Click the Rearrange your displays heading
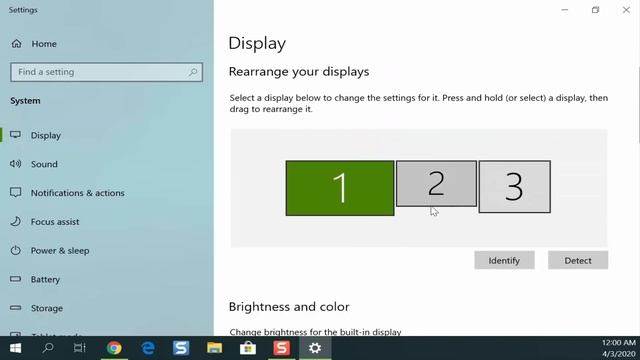 (x=299, y=72)
